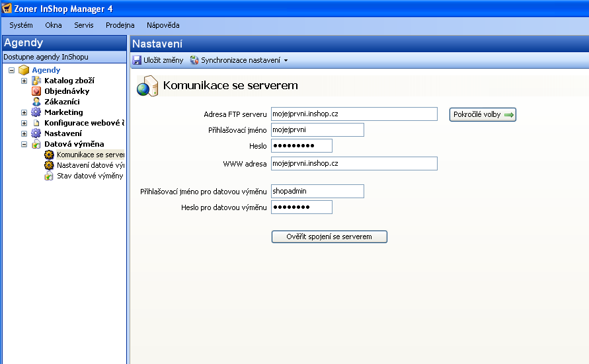Image resolution: width=589 pixels, height=364 pixels.
Task: Click the Nastavení gear icon in tree
Action: [36, 133]
